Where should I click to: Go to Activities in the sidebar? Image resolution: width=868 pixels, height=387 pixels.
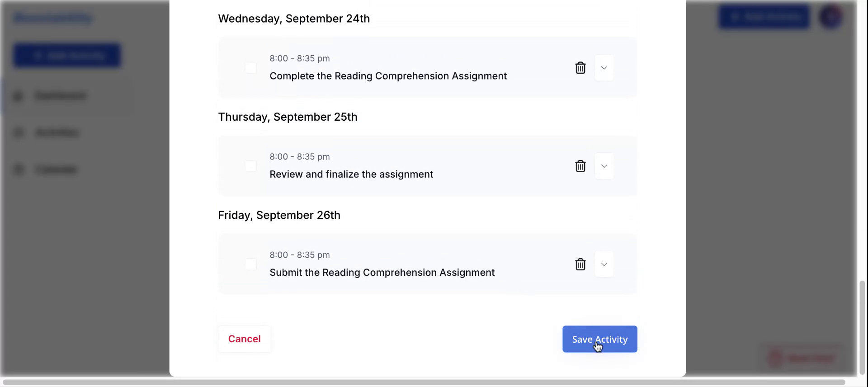(x=57, y=132)
